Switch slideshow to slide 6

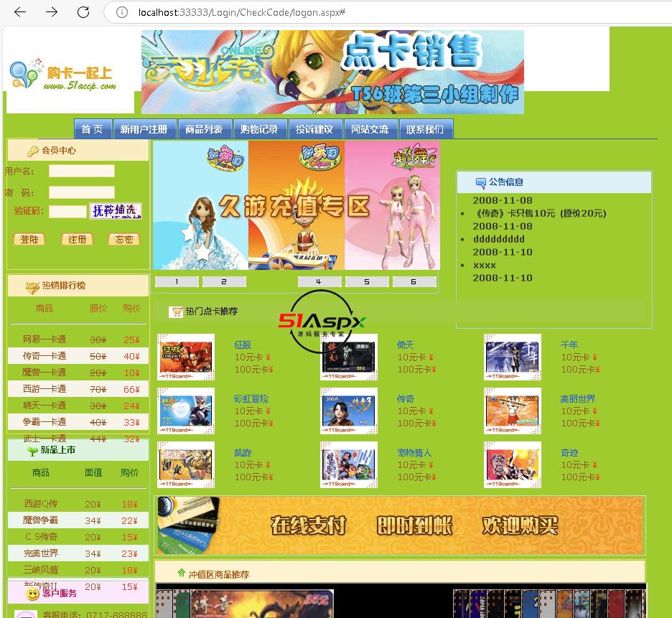[414, 281]
